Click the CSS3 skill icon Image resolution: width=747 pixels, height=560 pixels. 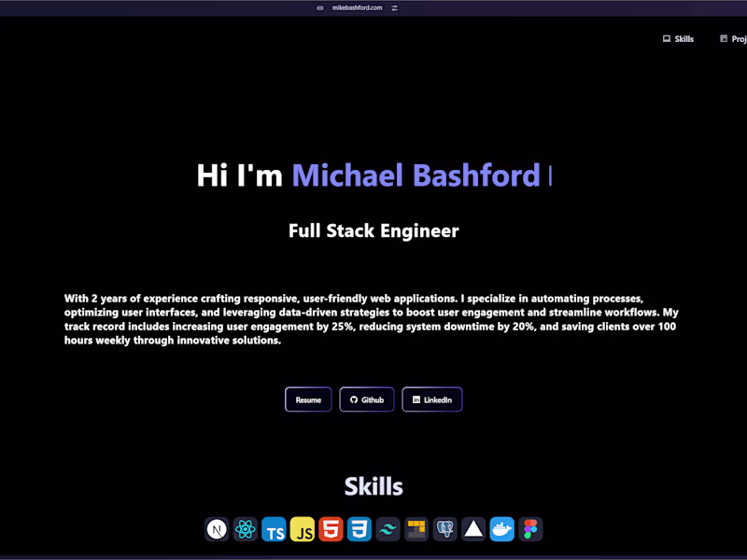(359, 529)
